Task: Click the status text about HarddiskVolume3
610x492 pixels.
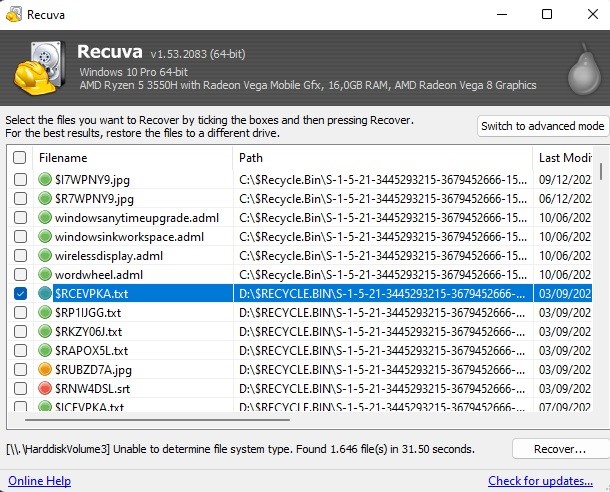Action: pos(240,449)
